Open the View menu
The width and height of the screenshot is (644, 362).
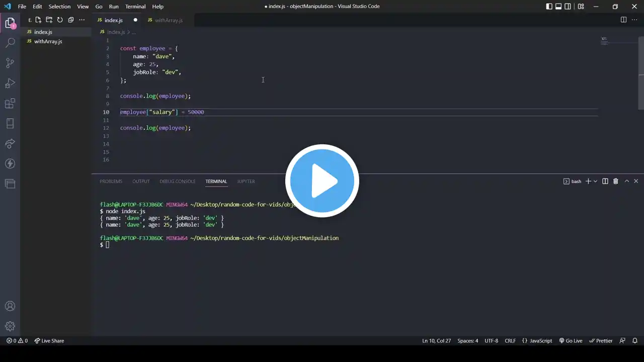pyautogui.click(x=83, y=7)
